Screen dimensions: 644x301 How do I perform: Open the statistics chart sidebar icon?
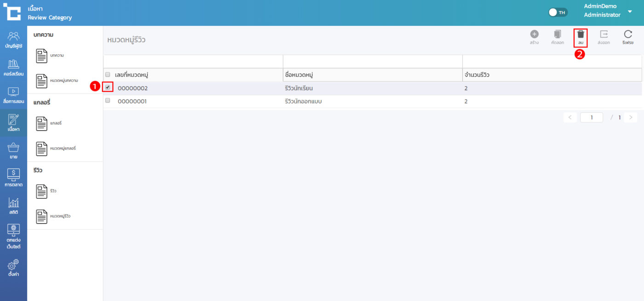pos(13,206)
